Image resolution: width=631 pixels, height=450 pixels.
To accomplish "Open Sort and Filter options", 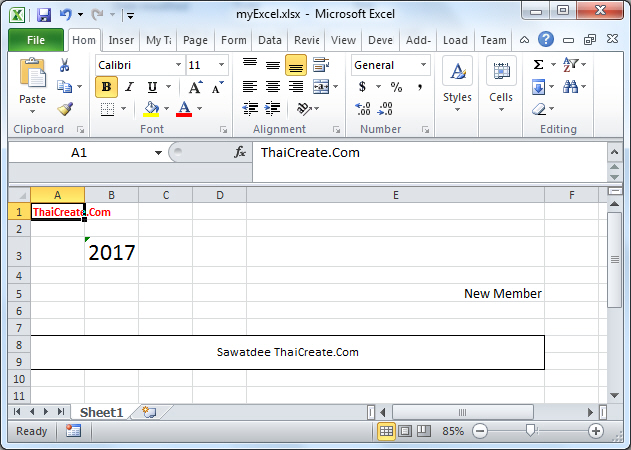I will 570,64.
